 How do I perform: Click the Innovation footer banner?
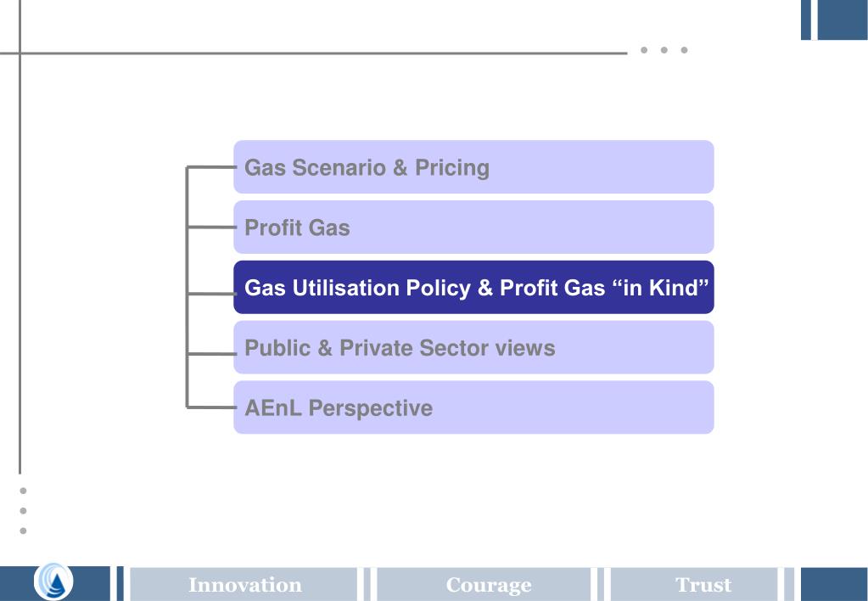click(x=244, y=584)
